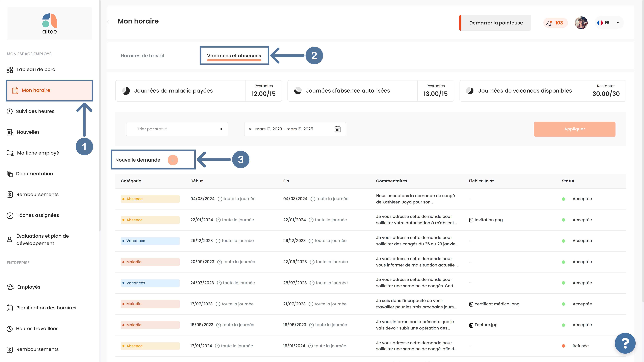The height and width of the screenshot is (362, 644).
Task: Open the Facture.jpg attached file
Action: tap(483, 325)
